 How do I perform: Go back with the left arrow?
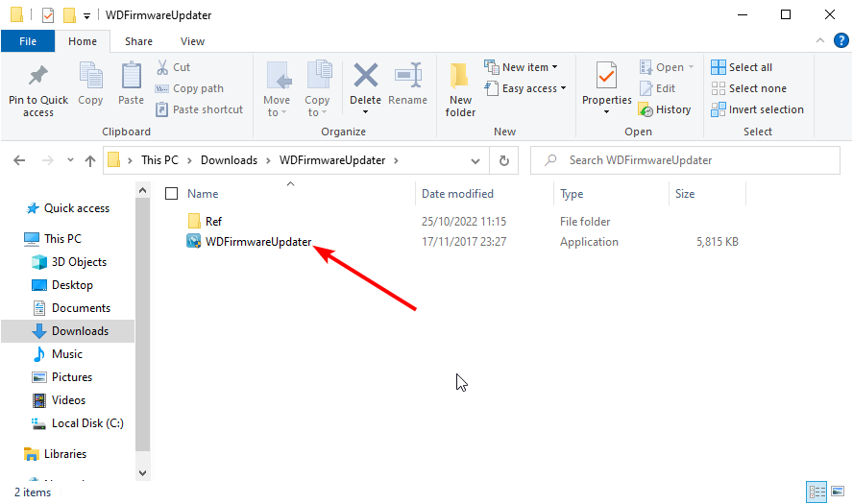(x=19, y=160)
